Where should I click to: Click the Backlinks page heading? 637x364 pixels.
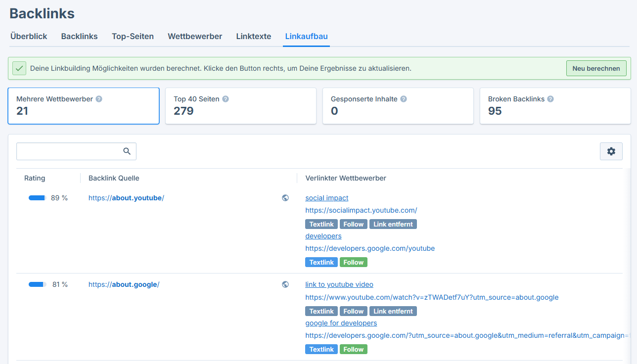tap(42, 13)
